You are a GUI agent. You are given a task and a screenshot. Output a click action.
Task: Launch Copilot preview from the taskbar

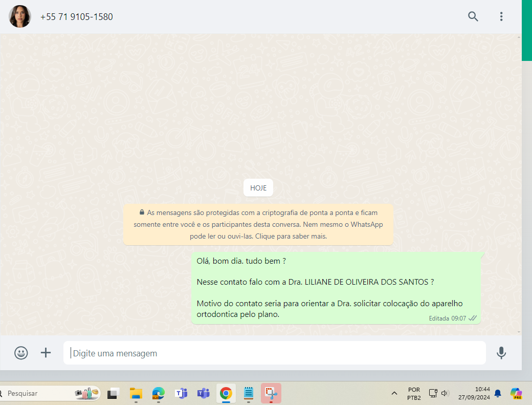click(516, 393)
